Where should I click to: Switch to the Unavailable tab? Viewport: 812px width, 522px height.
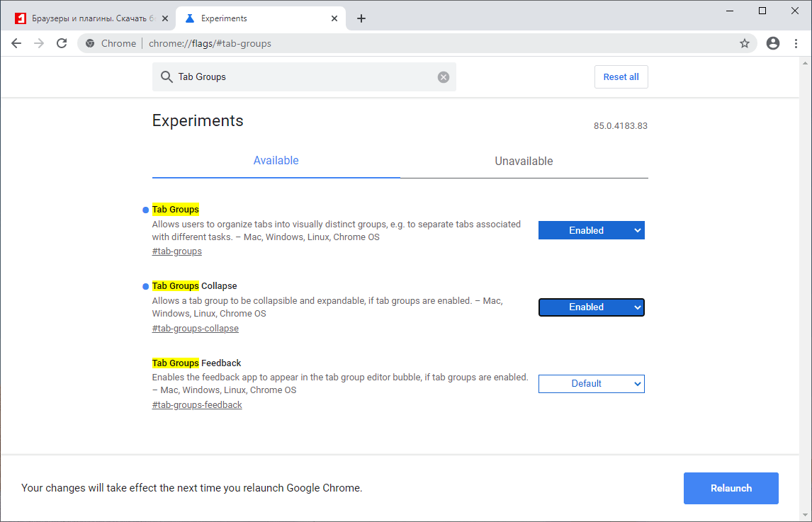524,161
